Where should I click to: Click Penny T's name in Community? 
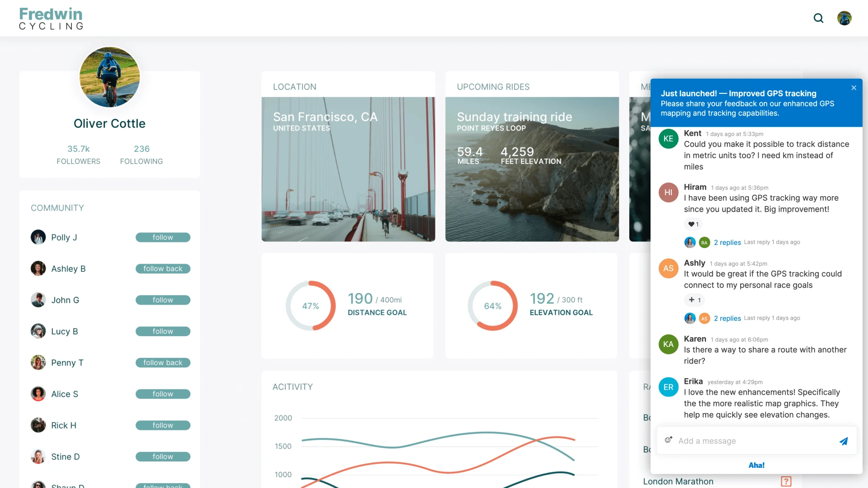click(x=67, y=363)
